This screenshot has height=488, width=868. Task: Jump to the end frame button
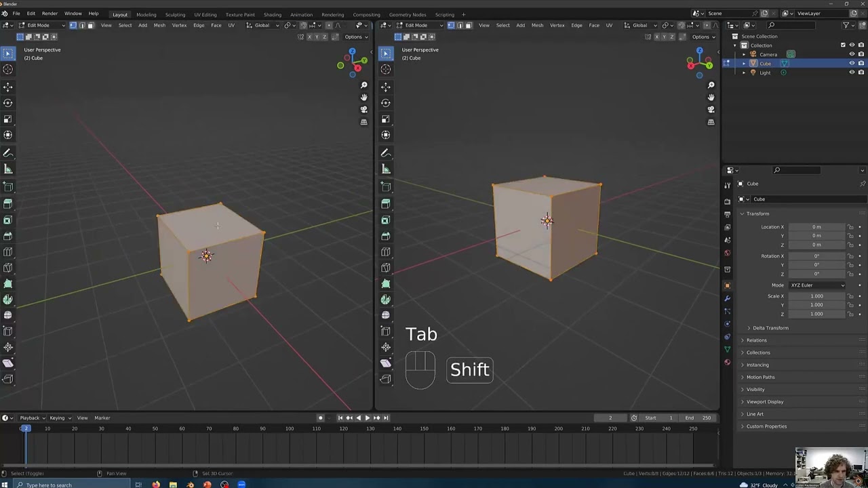(x=386, y=418)
